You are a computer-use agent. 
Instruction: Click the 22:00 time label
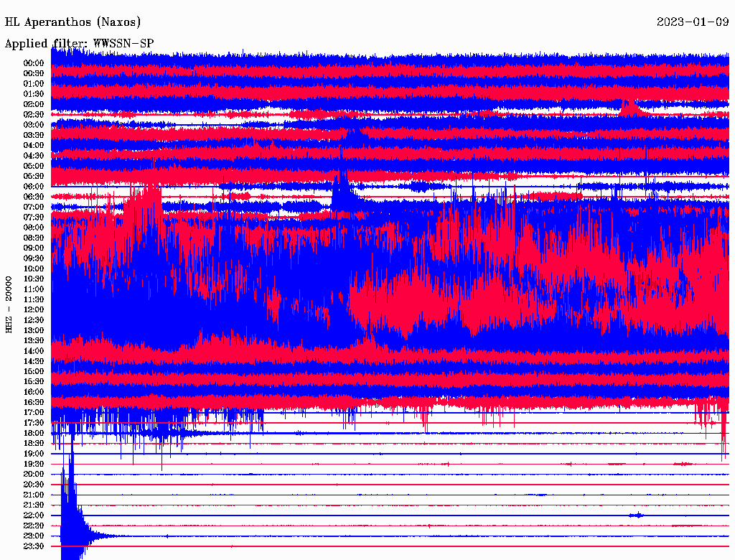click(34, 515)
